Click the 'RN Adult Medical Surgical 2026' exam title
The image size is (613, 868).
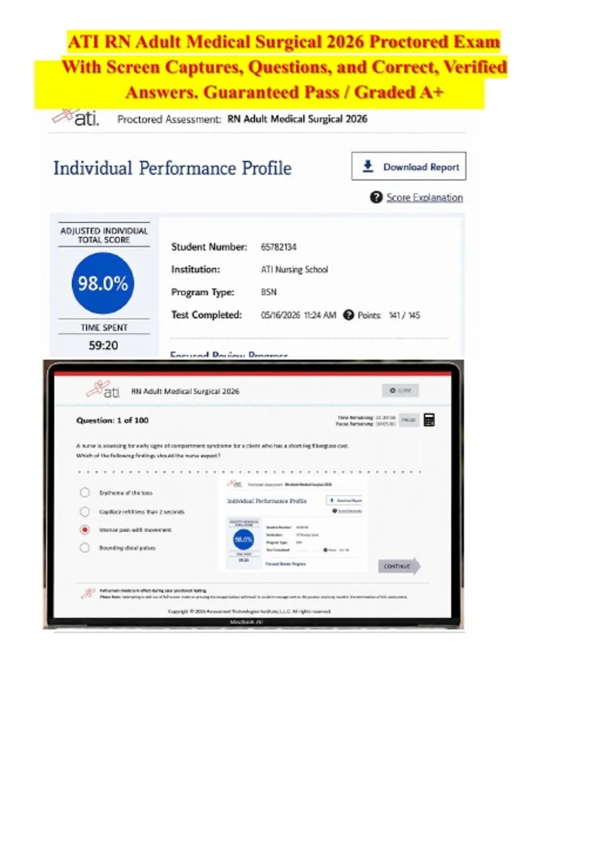point(185,391)
